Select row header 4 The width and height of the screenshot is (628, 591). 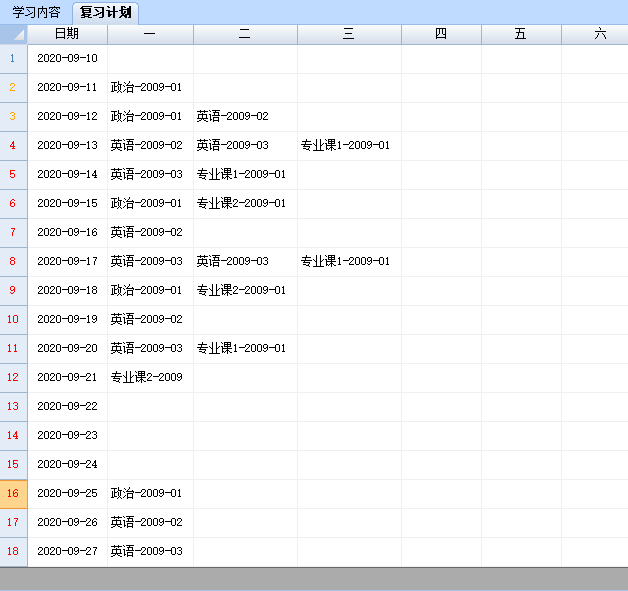click(14, 146)
